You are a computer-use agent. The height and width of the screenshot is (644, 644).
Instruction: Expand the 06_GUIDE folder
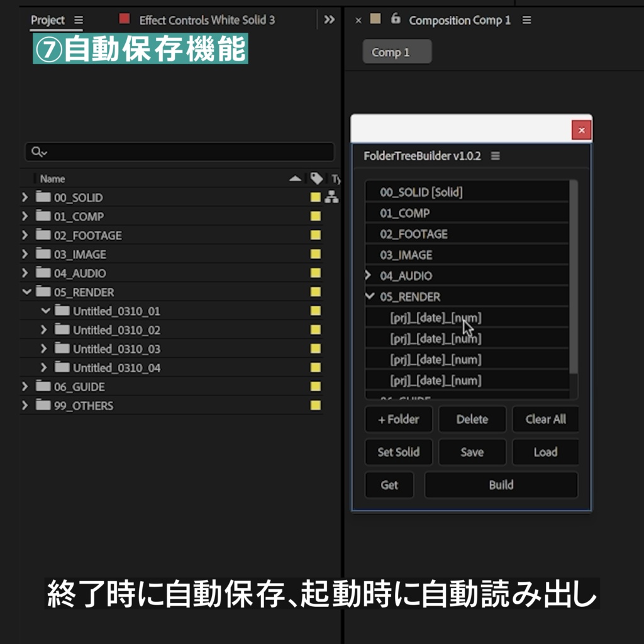click(x=25, y=386)
